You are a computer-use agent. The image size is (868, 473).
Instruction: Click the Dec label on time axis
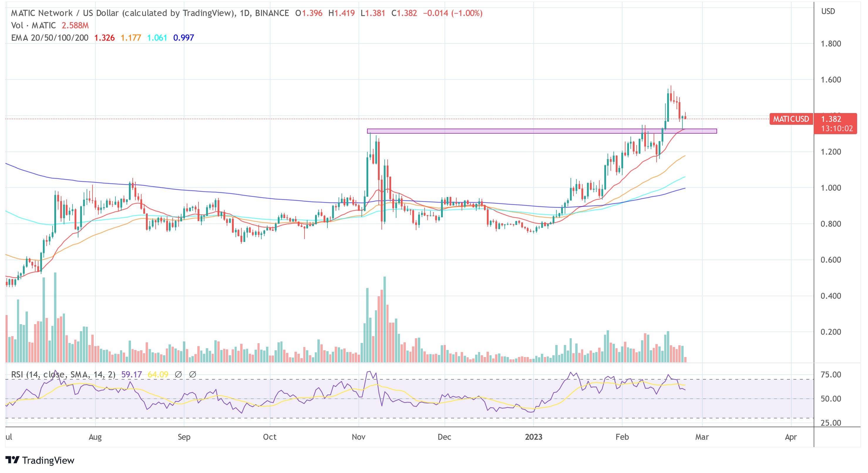point(445,437)
